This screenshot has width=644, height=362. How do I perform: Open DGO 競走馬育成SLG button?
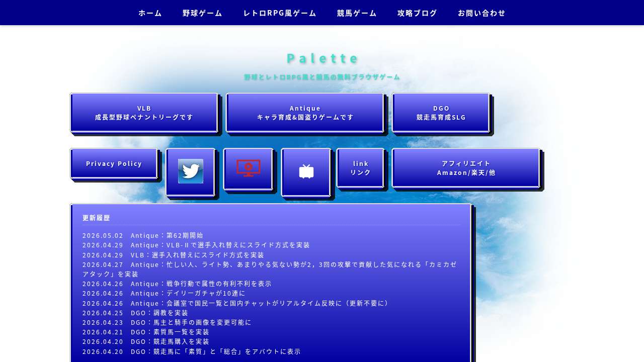click(441, 113)
